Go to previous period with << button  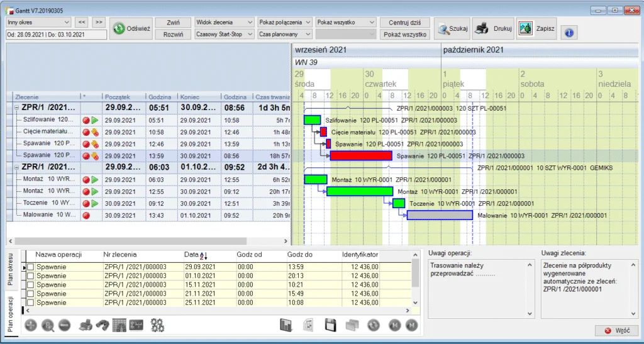pyautogui.click(x=82, y=22)
